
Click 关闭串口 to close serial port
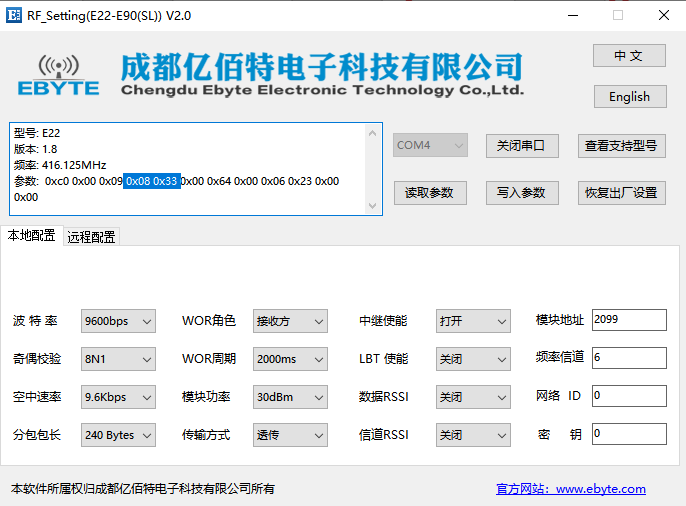click(x=521, y=145)
